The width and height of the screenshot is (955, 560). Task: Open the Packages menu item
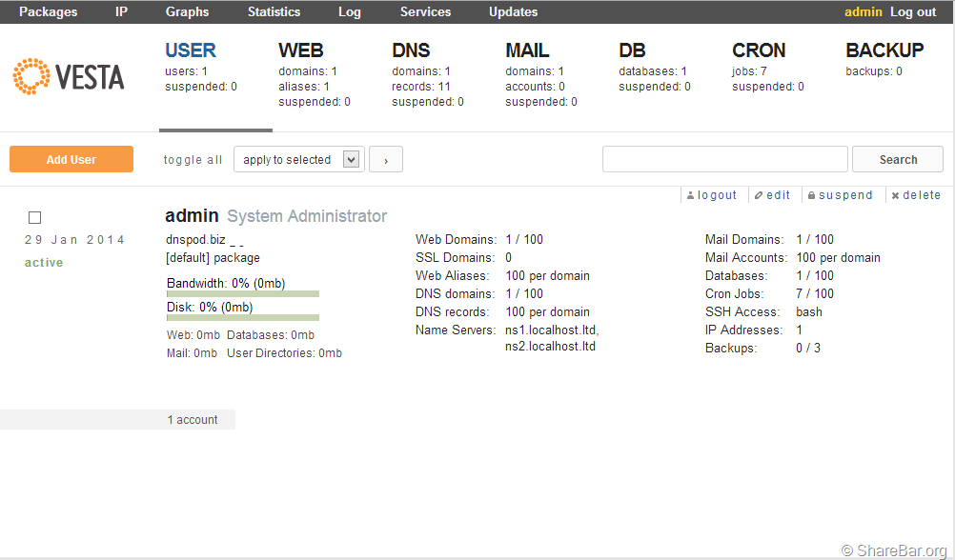coord(48,12)
